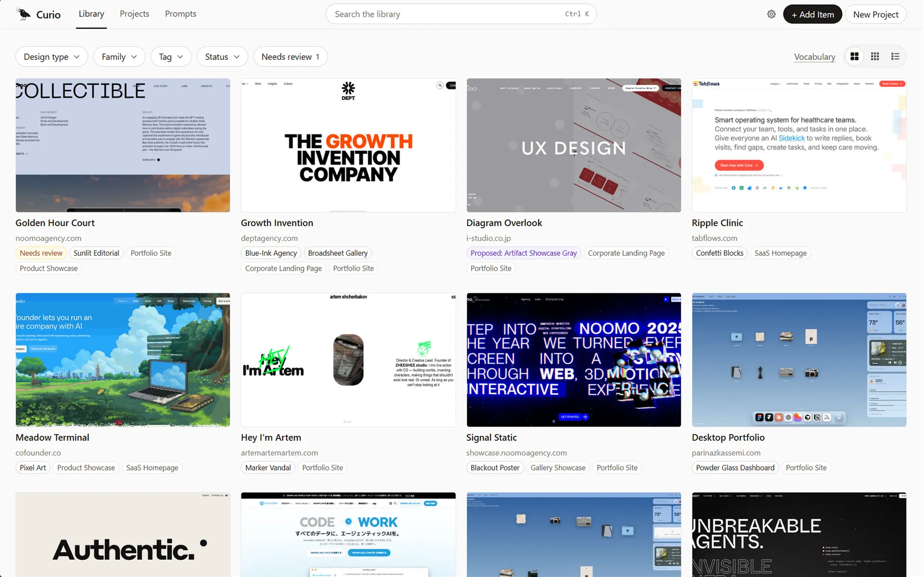
Task: Click the i-studio.co.jp source link
Action: pos(488,238)
